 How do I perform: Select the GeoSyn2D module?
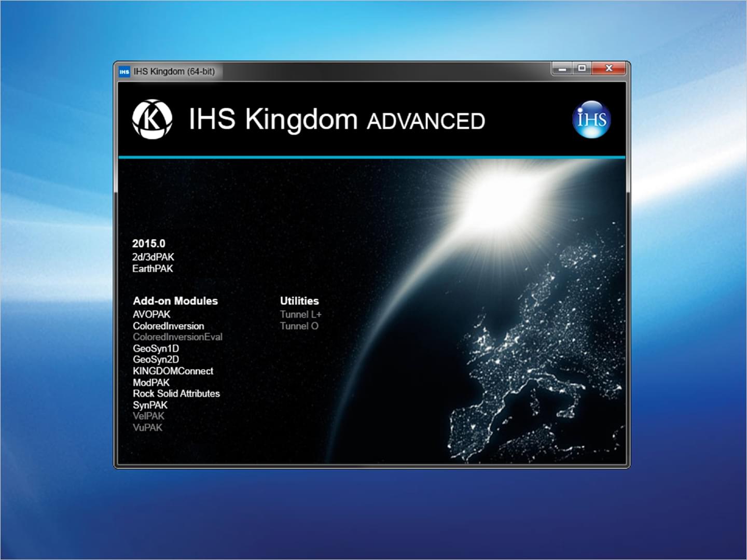pos(156,359)
